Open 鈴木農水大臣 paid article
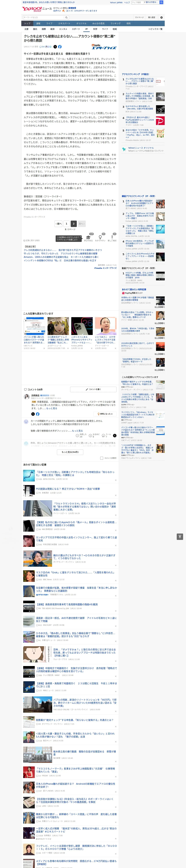This screenshot has height=868, width=186. 137,314
